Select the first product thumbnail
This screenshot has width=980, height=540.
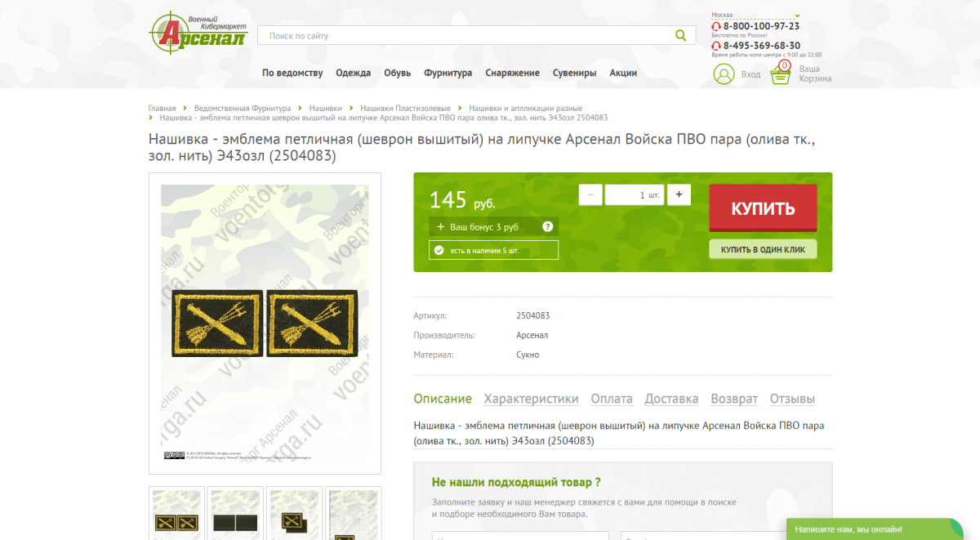coord(176,514)
